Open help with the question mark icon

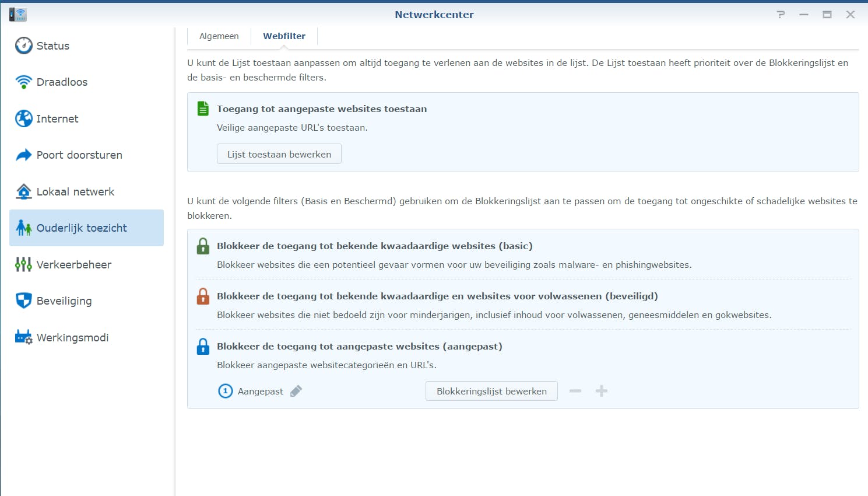click(781, 15)
